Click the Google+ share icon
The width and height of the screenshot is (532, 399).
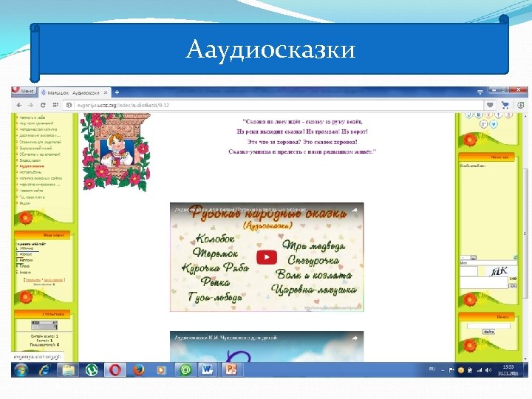pyautogui.click(x=483, y=124)
